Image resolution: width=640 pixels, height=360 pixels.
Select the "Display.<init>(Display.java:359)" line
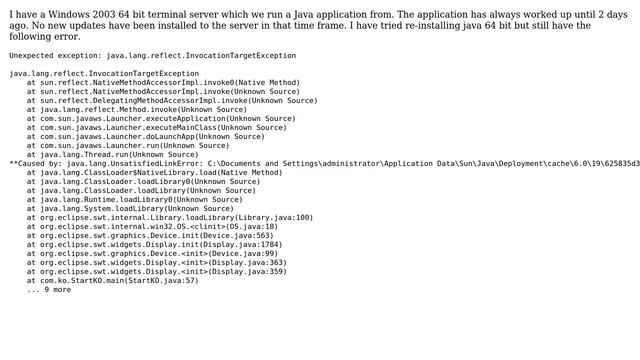tap(157, 271)
